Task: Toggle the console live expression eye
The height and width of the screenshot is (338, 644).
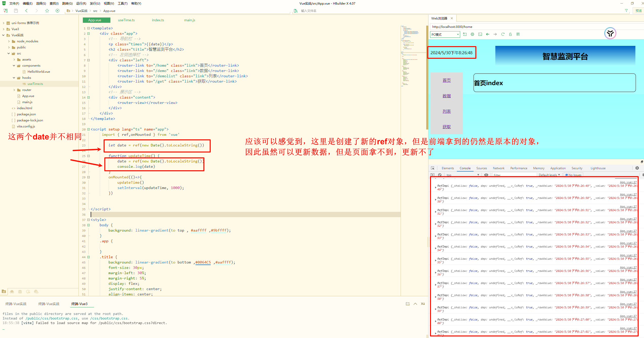Action: click(x=486, y=175)
